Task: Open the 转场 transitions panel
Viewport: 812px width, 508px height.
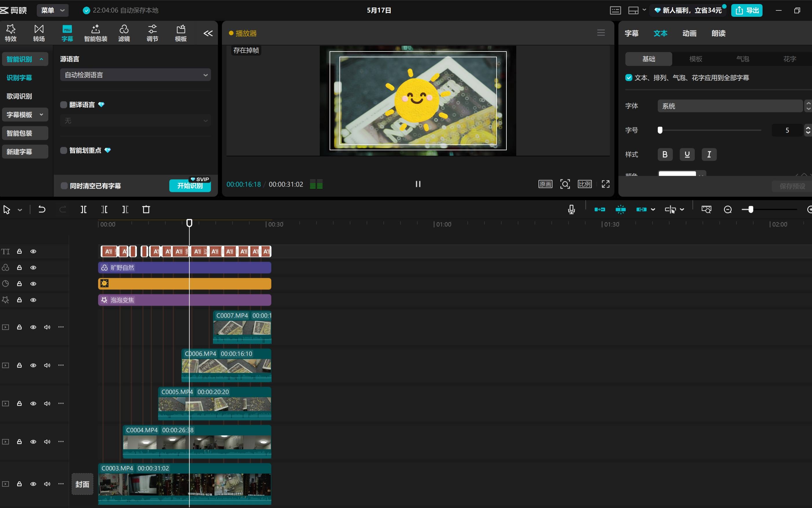Action: [x=39, y=33]
